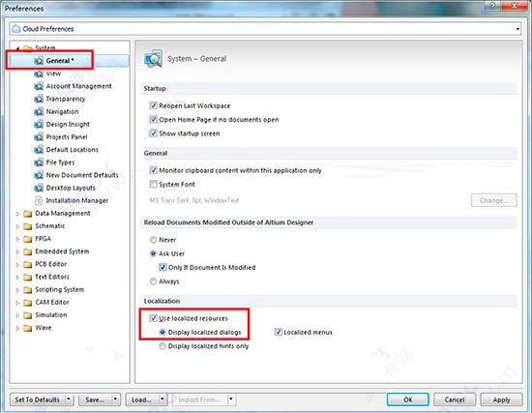
Task: Uncheck Reopen Last Workspace
Action: (154, 105)
